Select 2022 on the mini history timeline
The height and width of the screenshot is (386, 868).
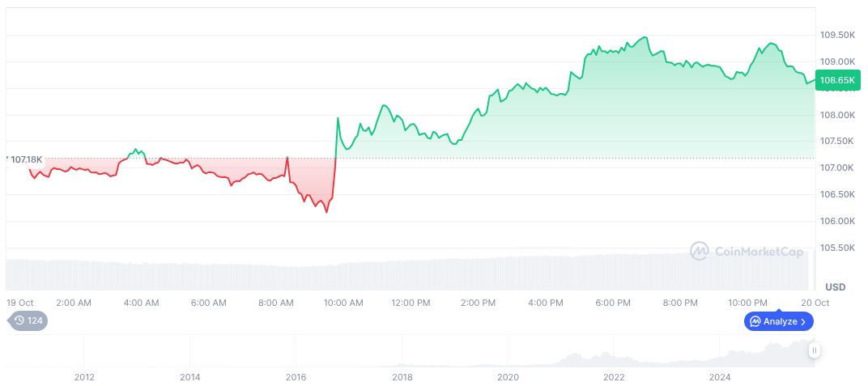(614, 377)
